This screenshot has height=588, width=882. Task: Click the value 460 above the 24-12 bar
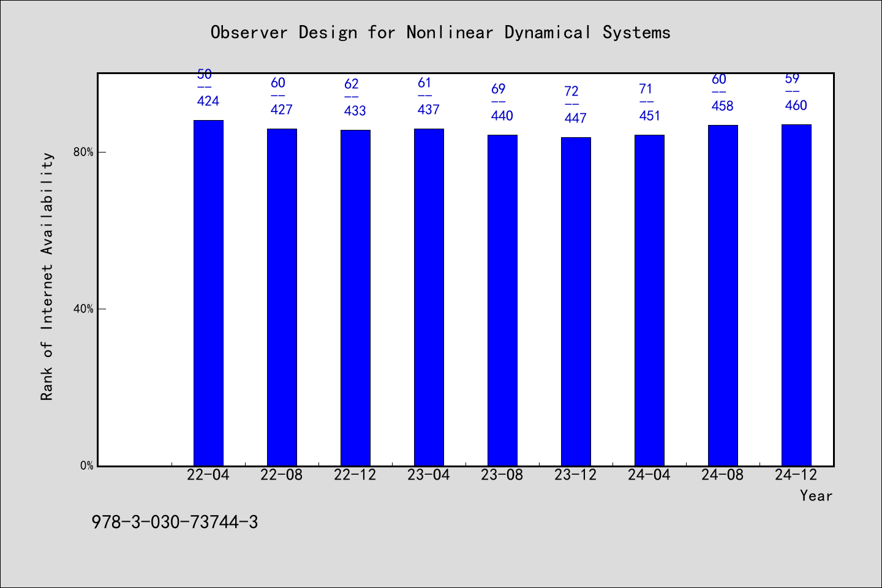[x=796, y=105]
